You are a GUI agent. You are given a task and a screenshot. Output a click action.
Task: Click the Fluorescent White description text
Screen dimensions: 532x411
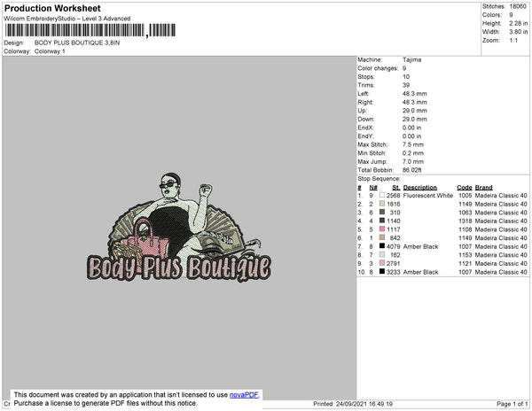pyautogui.click(x=428, y=196)
